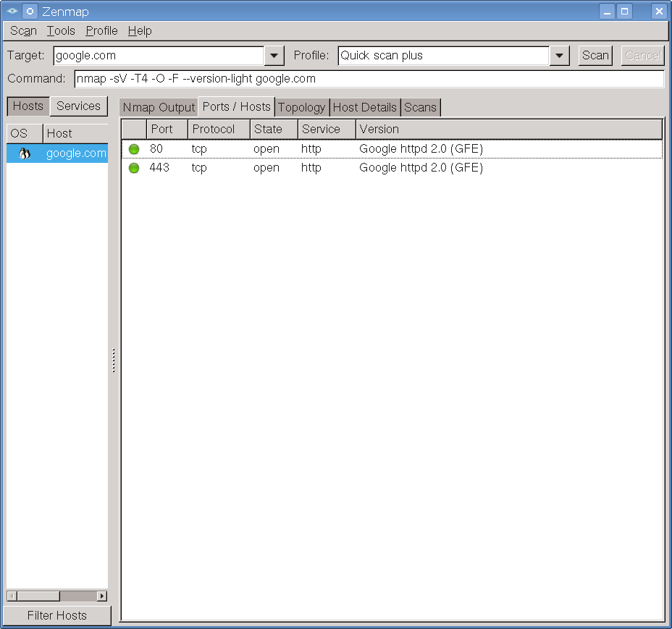Toggle the Hosts view button
The height and width of the screenshot is (629, 672).
(x=28, y=106)
